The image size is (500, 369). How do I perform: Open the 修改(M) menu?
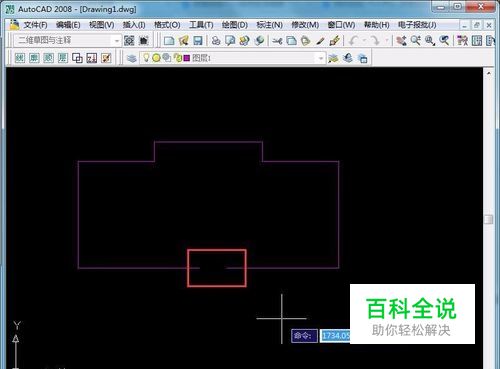[x=305, y=25]
